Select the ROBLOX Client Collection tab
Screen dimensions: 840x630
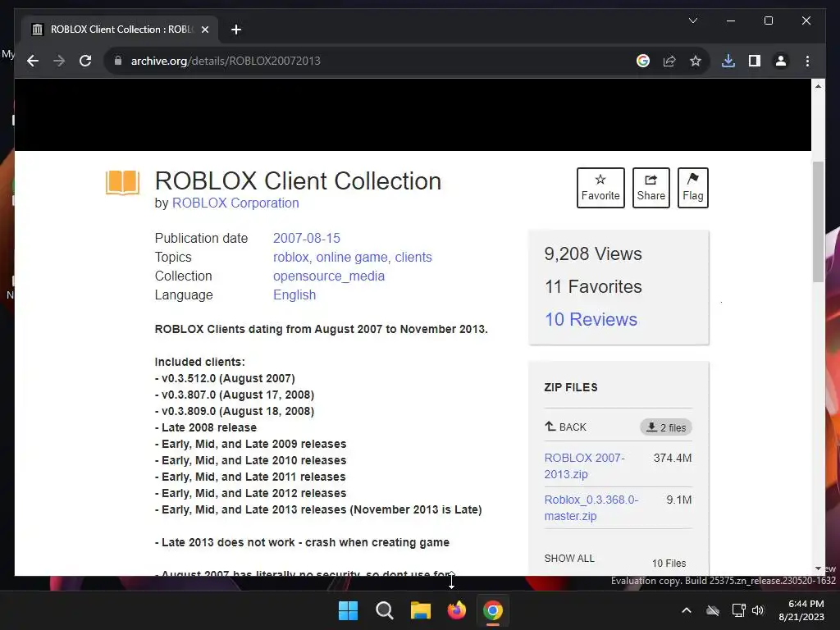tap(120, 30)
